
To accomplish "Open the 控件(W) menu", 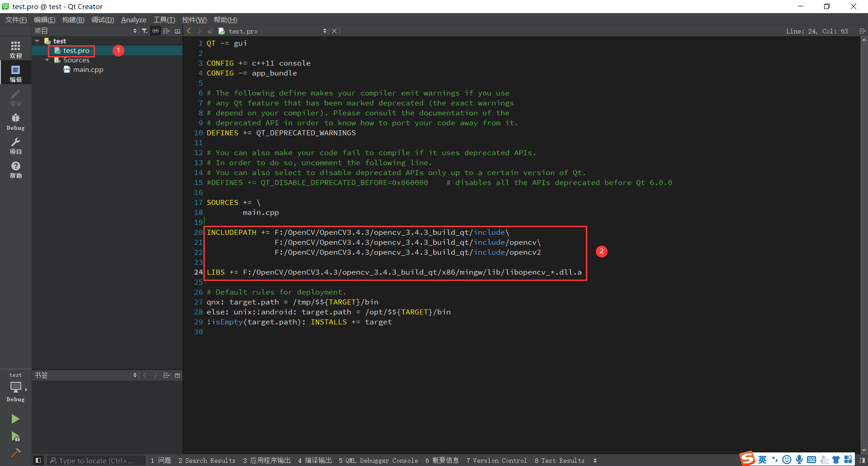I will tap(194, 19).
